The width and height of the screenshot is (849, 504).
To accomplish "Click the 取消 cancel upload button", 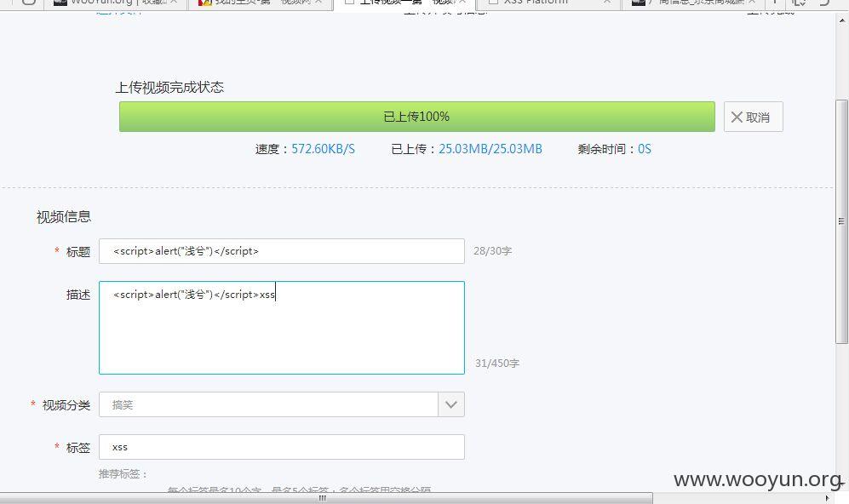I will [753, 117].
